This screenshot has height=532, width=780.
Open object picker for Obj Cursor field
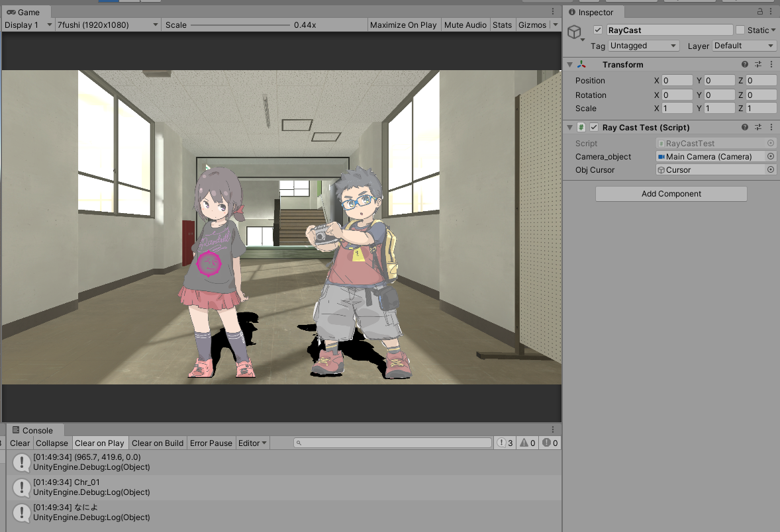[x=771, y=169]
